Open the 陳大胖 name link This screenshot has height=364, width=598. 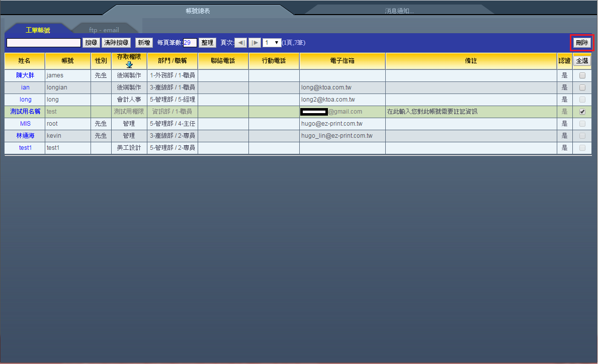pos(25,75)
